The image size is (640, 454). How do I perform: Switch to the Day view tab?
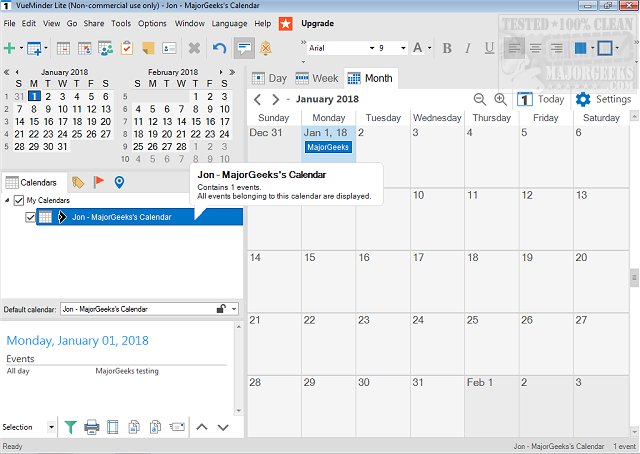pyautogui.click(x=270, y=78)
